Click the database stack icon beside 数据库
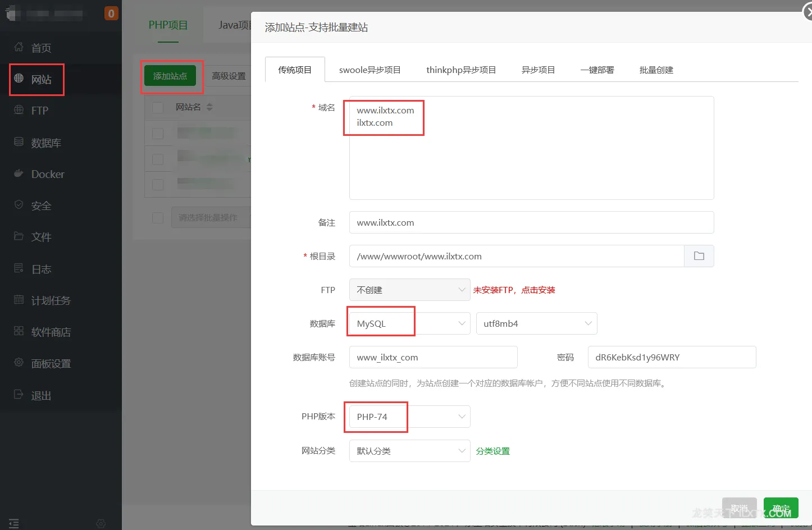This screenshot has width=812, height=530. pyautogui.click(x=19, y=142)
